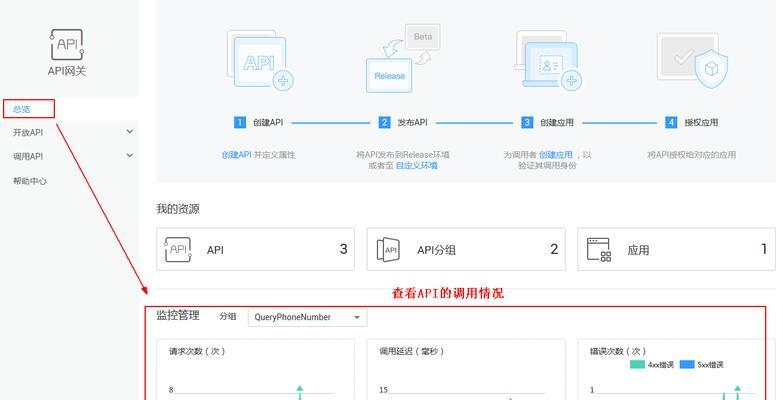
Task: Toggle the green 4xx错误 legend swatch
Action: (637, 365)
